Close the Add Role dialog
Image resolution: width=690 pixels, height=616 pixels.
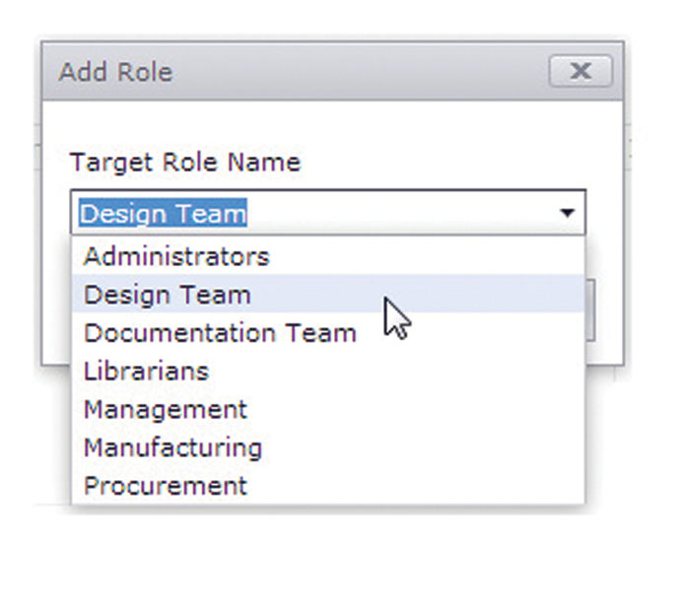click(x=581, y=71)
